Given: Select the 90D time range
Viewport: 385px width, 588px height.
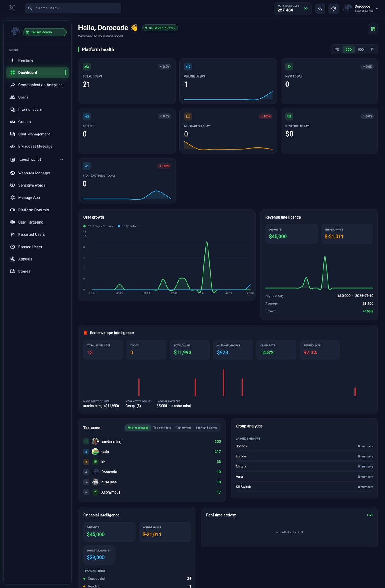Looking at the screenshot, I should pos(361,49).
